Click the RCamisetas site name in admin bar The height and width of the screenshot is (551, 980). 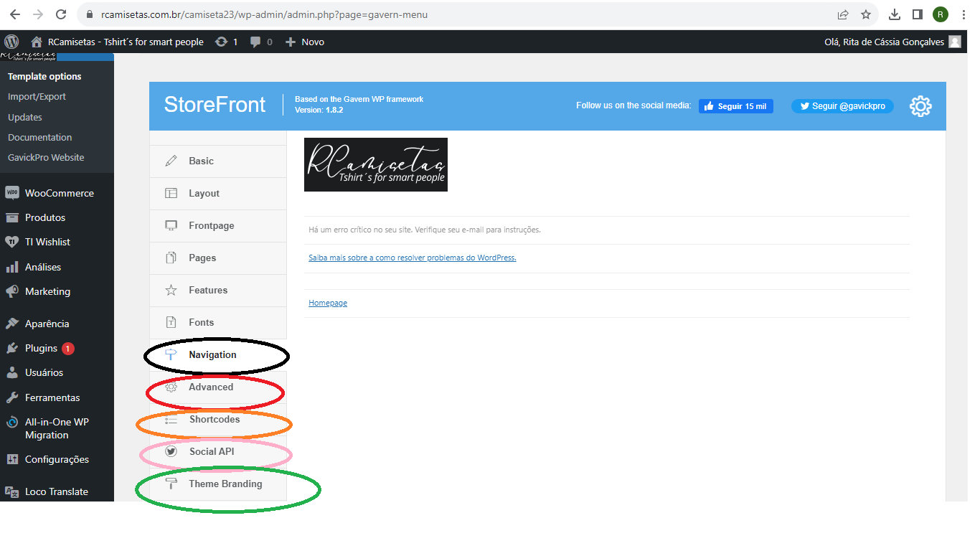(126, 42)
